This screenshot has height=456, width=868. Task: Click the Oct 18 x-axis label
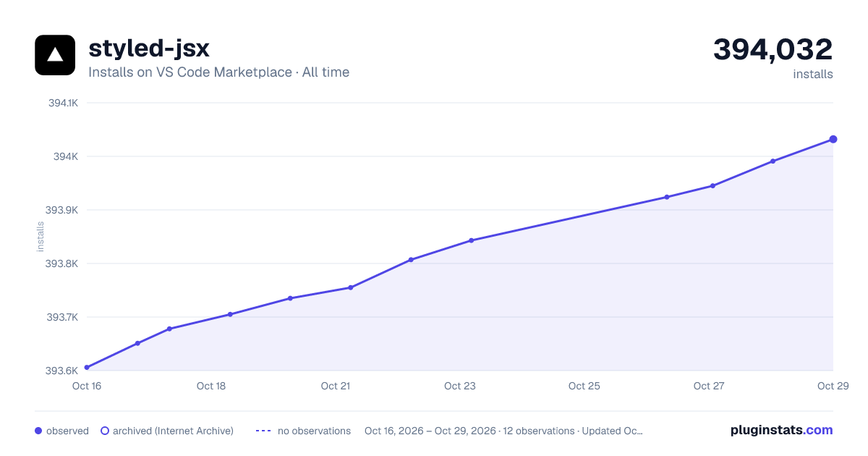pos(211,386)
